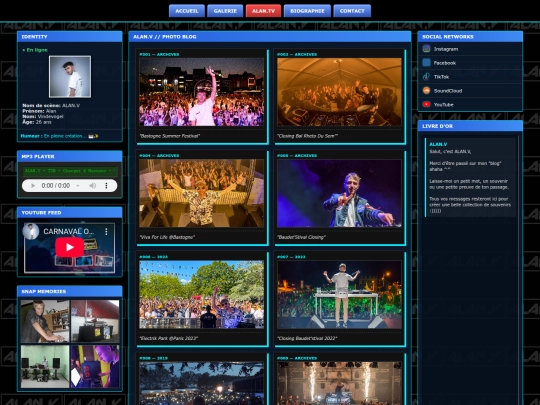This screenshot has width=540, height=405.
Task: Open the Bastogne Summer Festival photo
Action: pyautogui.click(x=201, y=92)
